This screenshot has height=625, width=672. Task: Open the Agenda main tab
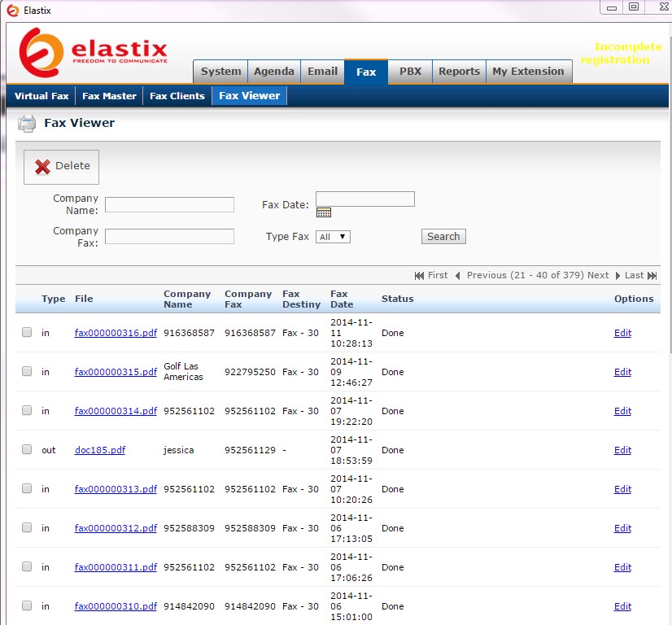pos(274,72)
